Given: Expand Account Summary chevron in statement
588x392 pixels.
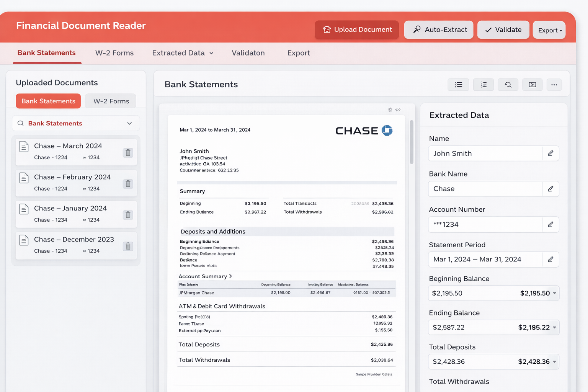Looking at the screenshot, I should 230,276.
